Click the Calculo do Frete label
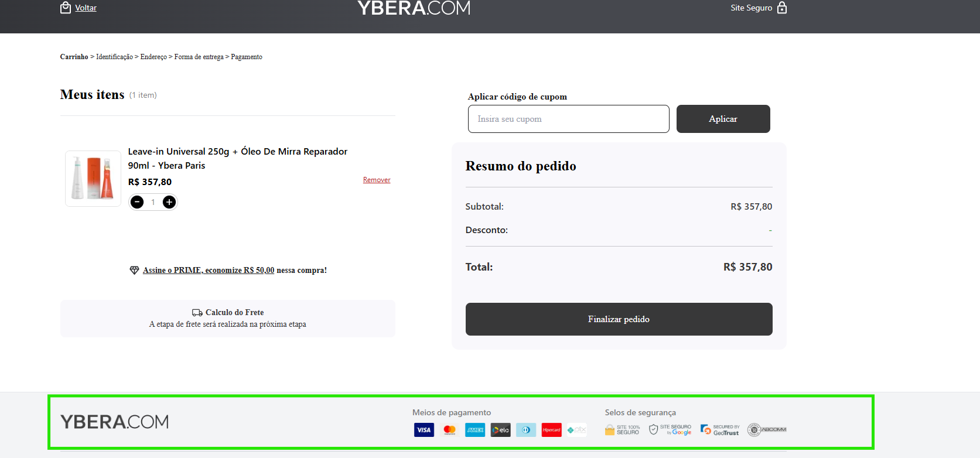 234,313
